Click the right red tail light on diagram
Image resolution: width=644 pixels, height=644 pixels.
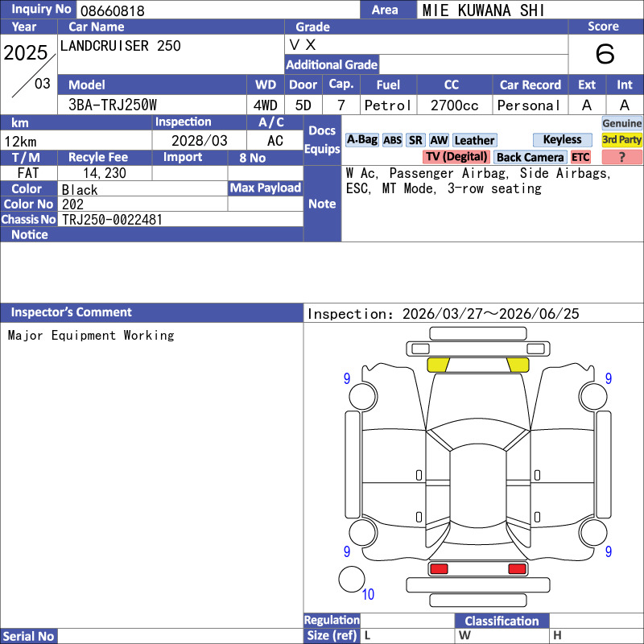click(x=517, y=569)
